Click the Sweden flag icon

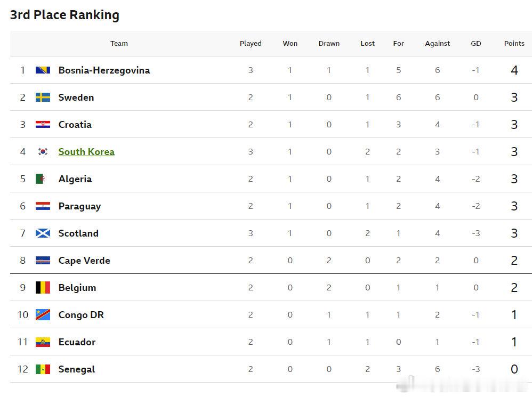[43, 98]
